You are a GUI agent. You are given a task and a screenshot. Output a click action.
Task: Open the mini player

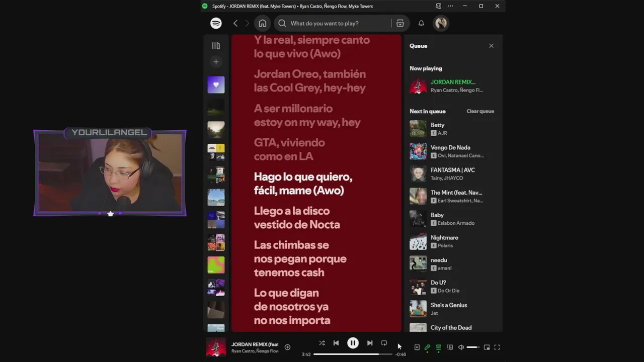coord(487,347)
